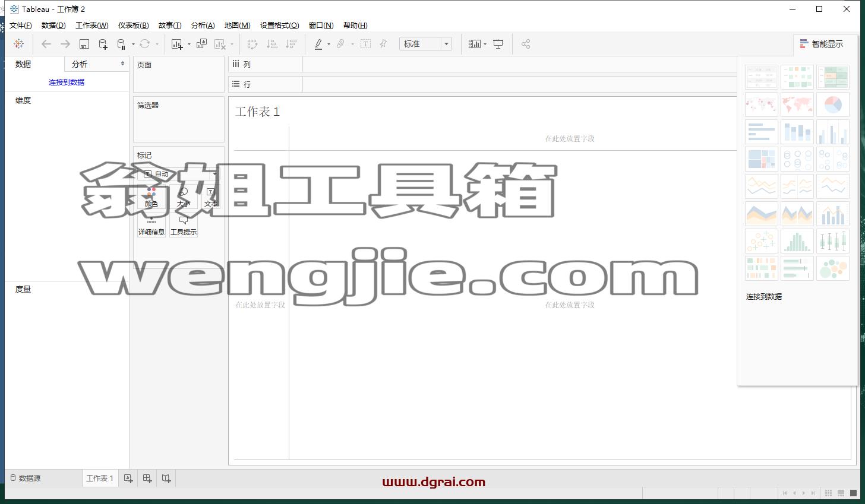Click new dashboard icon at bottom tabs
The width and height of the screenshot is (865, 504).
tap(147, 478)
